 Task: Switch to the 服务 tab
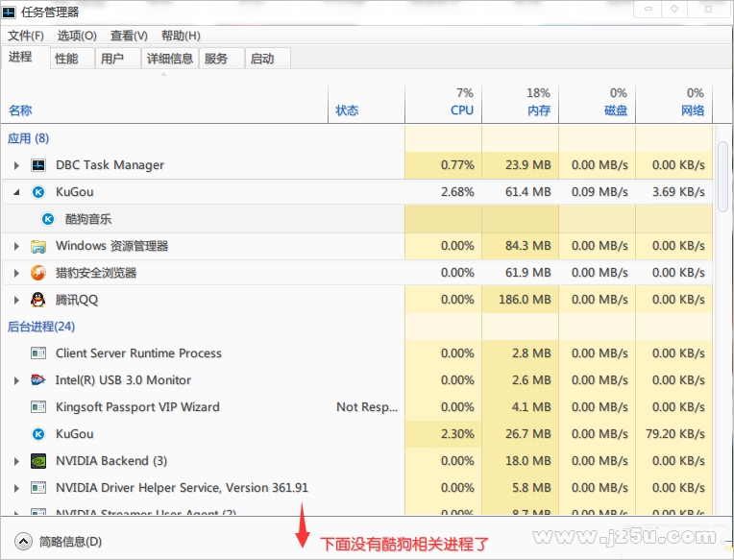pyautogui.click(x=221, y=59)
